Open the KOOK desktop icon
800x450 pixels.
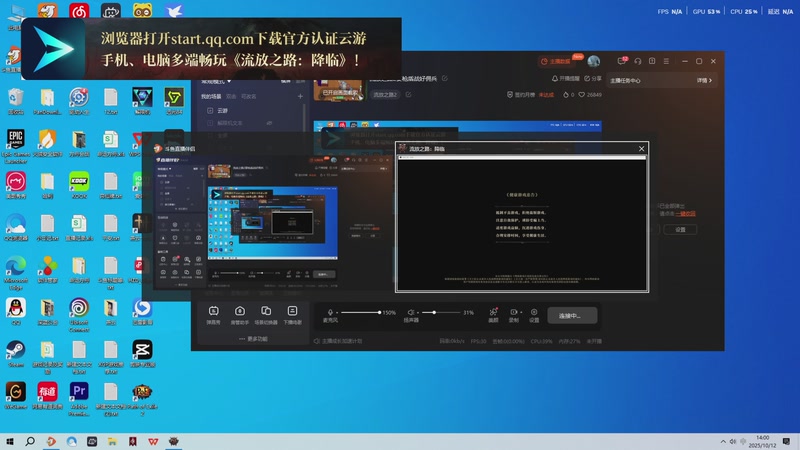[79, 185]
